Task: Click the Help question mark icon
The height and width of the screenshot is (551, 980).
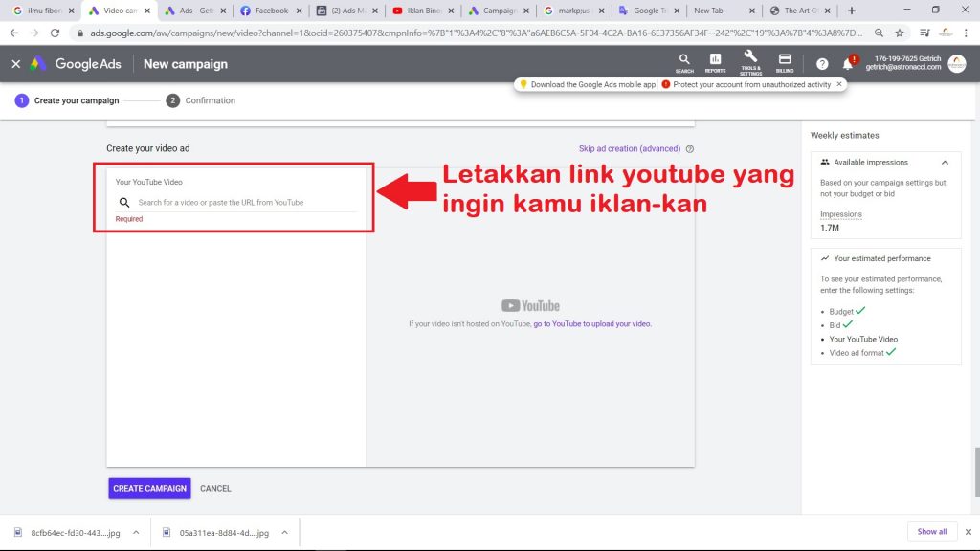Action: [x=822, y=64]
